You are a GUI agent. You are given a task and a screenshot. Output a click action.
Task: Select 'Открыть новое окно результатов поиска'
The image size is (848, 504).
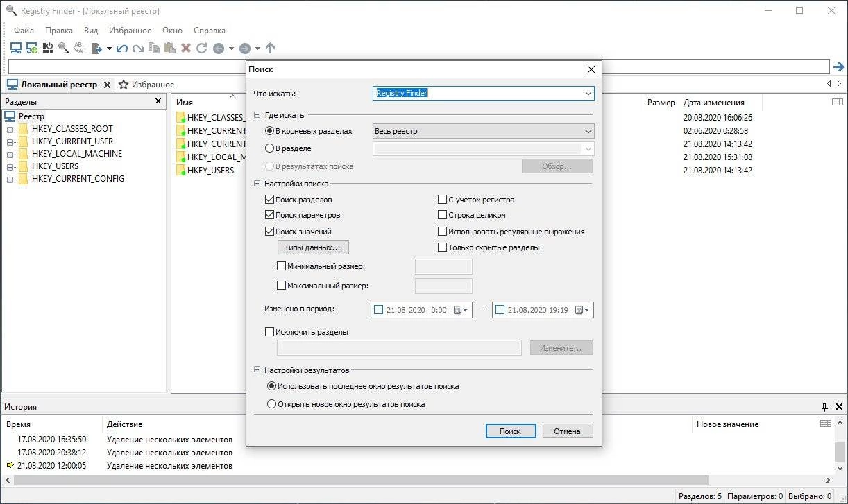[x=271, y=404]
